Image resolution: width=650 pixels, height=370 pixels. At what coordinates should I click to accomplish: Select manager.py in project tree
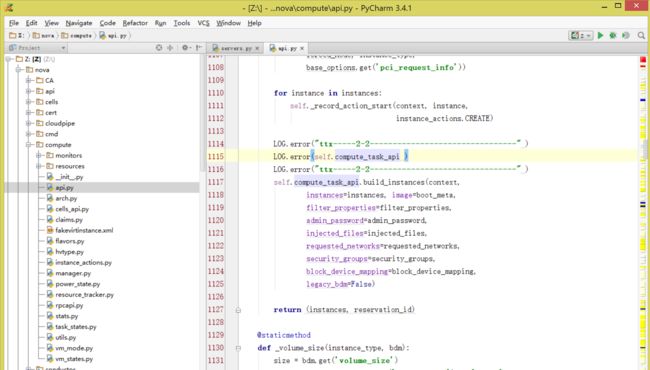pyautogui.click(x=69, y=273)
